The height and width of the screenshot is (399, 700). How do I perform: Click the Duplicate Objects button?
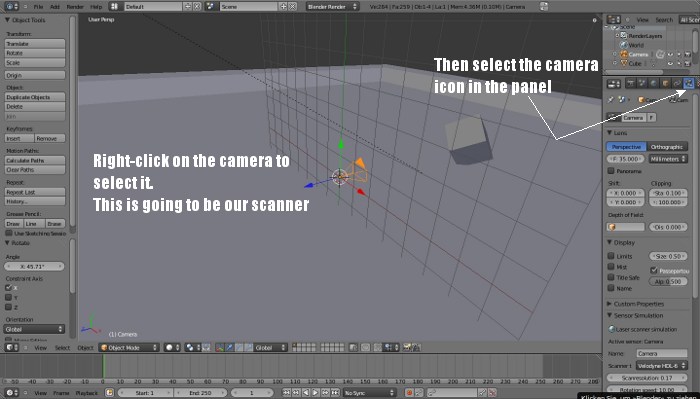pos(35,97)
